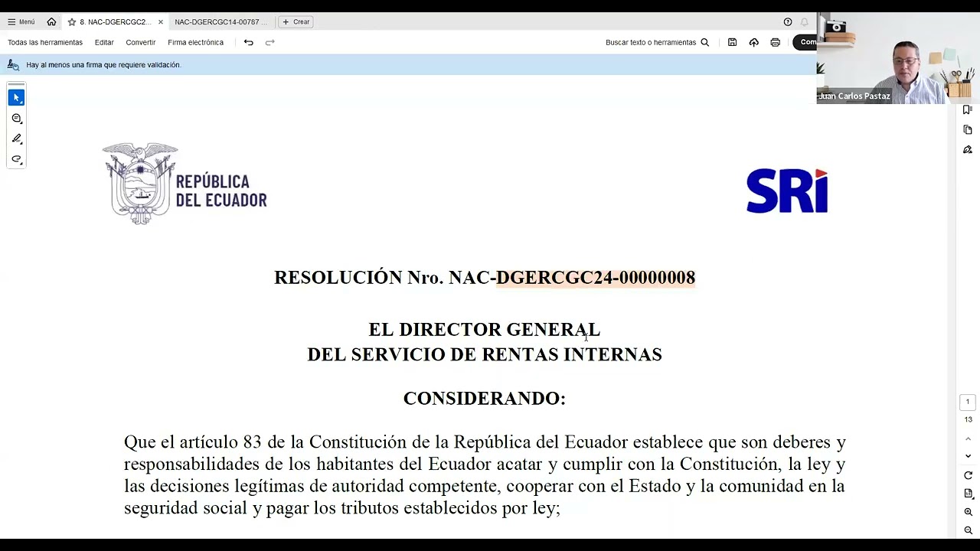Open the notifications bell
Screen dimensions: 980x551
(805, 22)
